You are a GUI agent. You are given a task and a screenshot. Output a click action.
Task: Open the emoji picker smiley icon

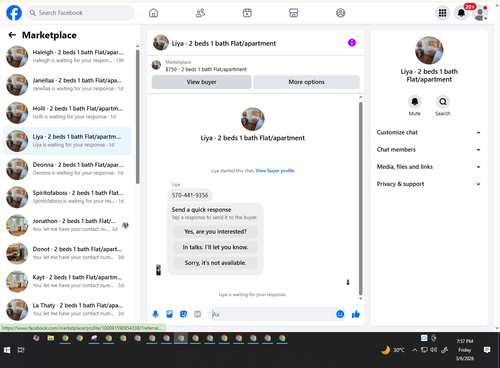coord(340,314)
